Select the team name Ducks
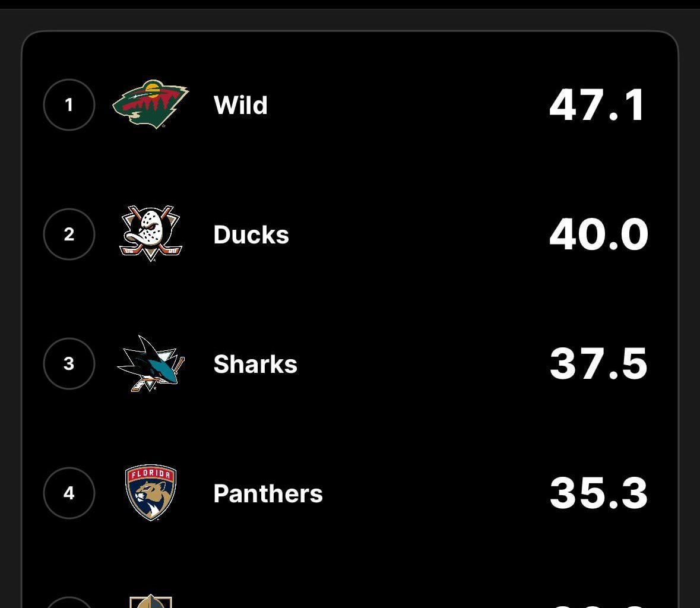Screen dimensions: 700x608 point(251,234)
